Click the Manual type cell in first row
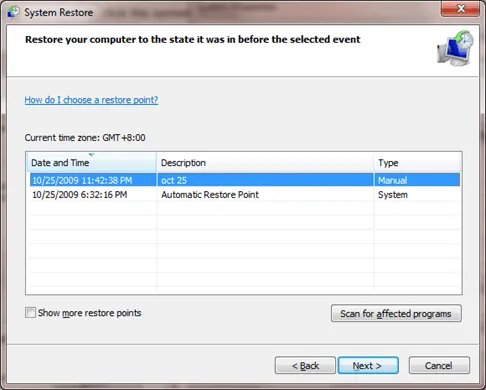 pos(392,180)
